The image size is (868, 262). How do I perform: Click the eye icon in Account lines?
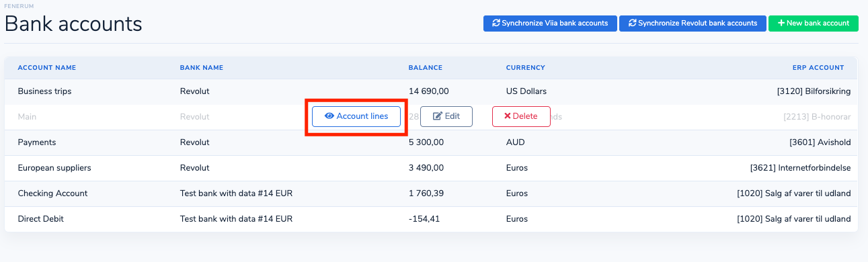coord(329,116)
